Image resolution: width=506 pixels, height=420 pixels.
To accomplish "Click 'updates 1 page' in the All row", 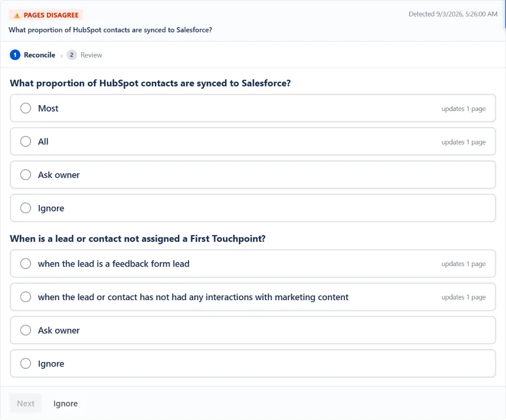I will pos(463,142).
